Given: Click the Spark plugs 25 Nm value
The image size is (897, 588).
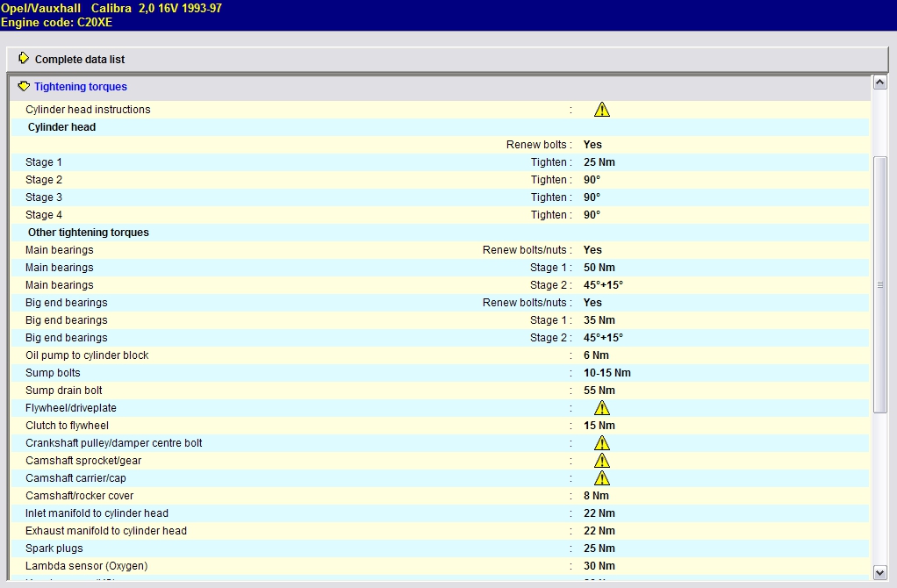Looking at the screenshot, I should click(599, 549).
